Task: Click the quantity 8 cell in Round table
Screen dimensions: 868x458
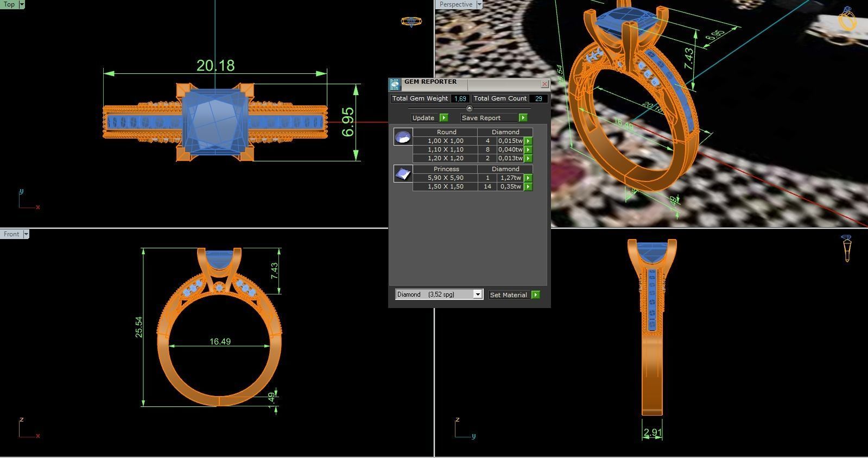Action: 487,149
